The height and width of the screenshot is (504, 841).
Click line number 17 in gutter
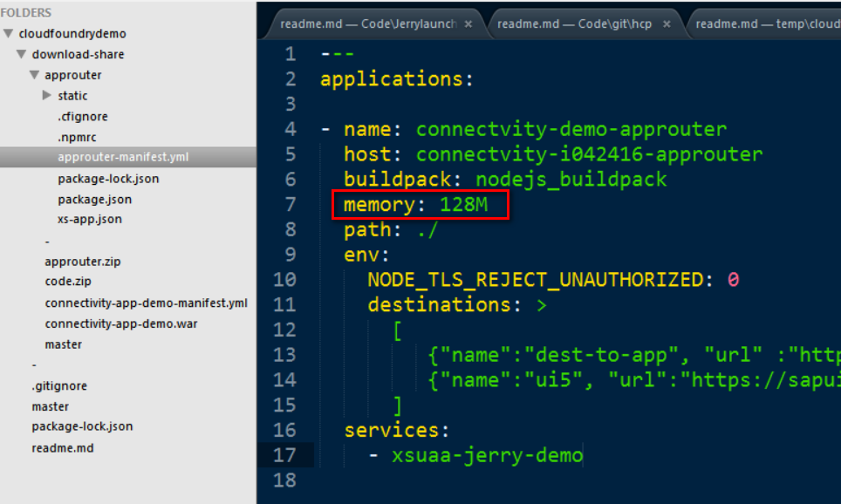(284, 456)
